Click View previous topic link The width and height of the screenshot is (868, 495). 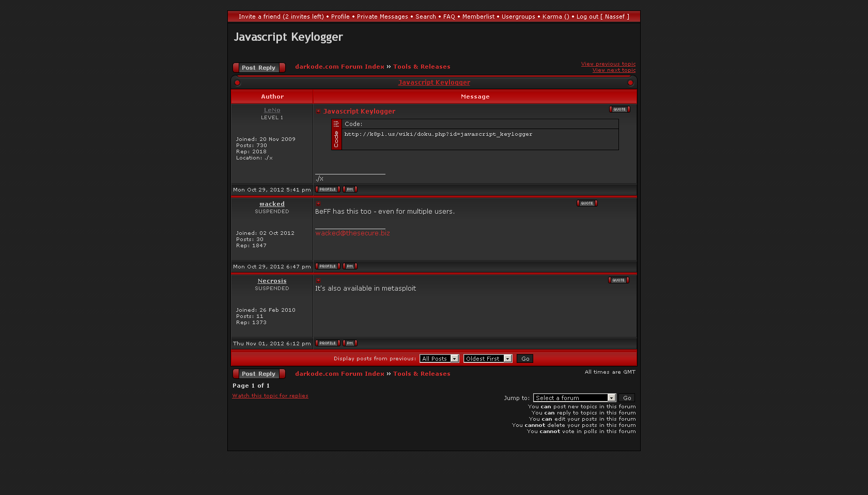point(608,64)
